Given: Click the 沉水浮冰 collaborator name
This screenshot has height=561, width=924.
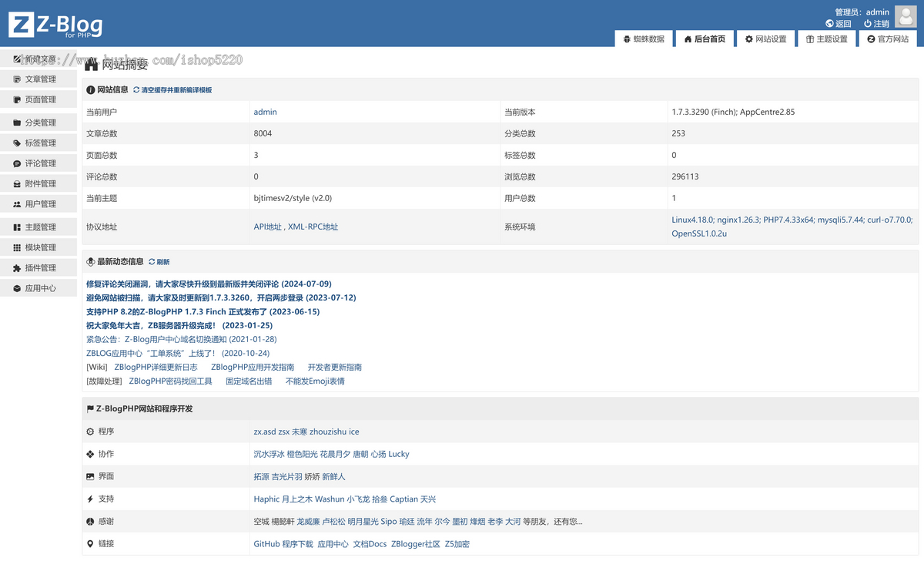Looking at the screenshot, I should [269, 454].
